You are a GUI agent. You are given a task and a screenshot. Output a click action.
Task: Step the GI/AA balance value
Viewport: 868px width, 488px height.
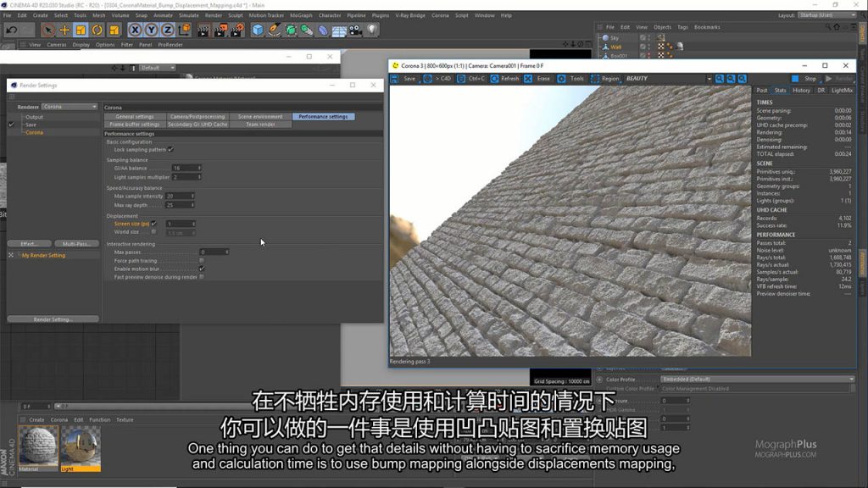199,169
